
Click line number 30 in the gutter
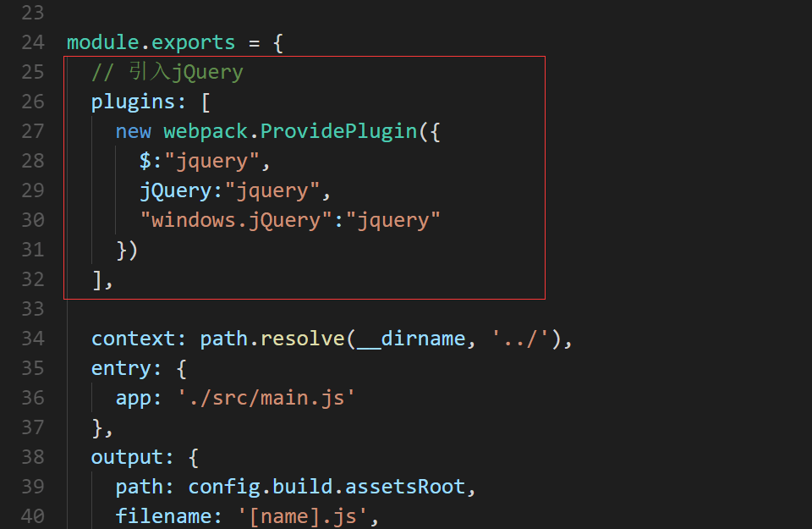33,220
